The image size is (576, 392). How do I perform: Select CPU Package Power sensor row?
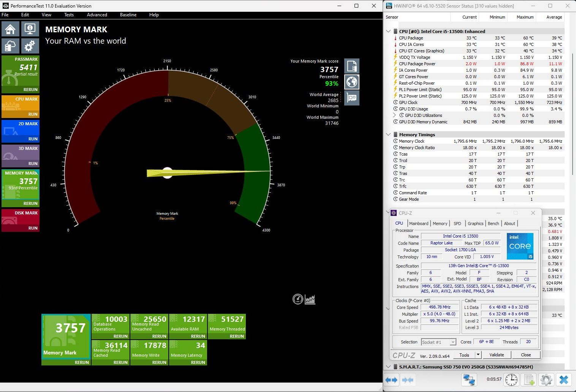click(x=478, y=64)
